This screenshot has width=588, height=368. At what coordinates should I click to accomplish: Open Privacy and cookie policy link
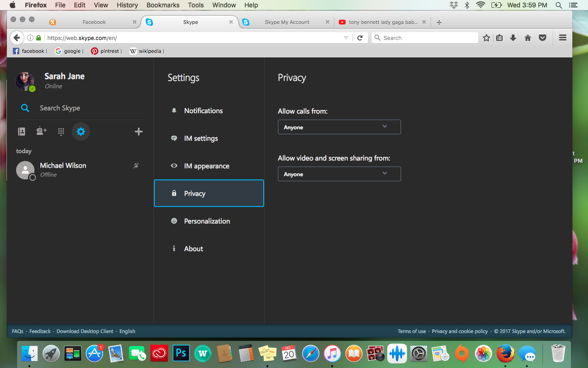click(x=460, y=331)
